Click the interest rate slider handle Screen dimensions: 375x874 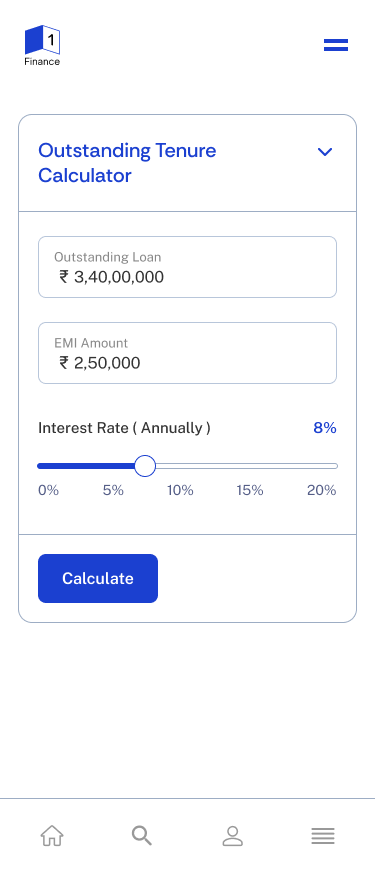[x=145, y=466]
